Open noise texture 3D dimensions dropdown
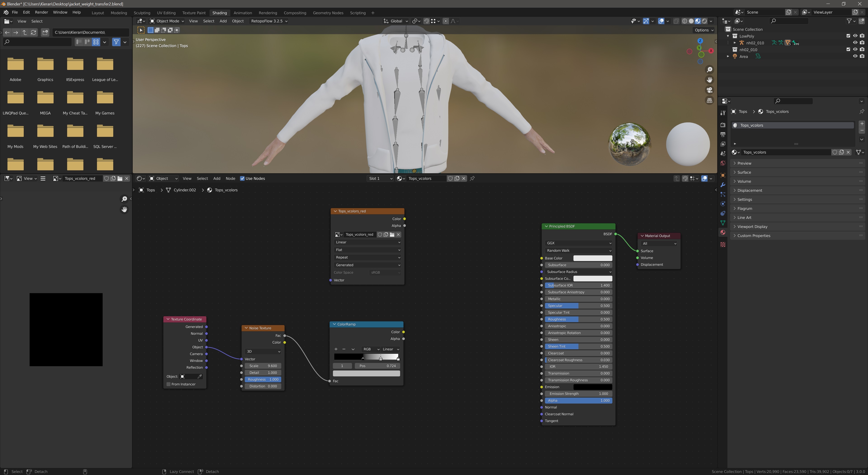This screenshot has width=868, height=475. pyautogui.click(x=263, y=351)
